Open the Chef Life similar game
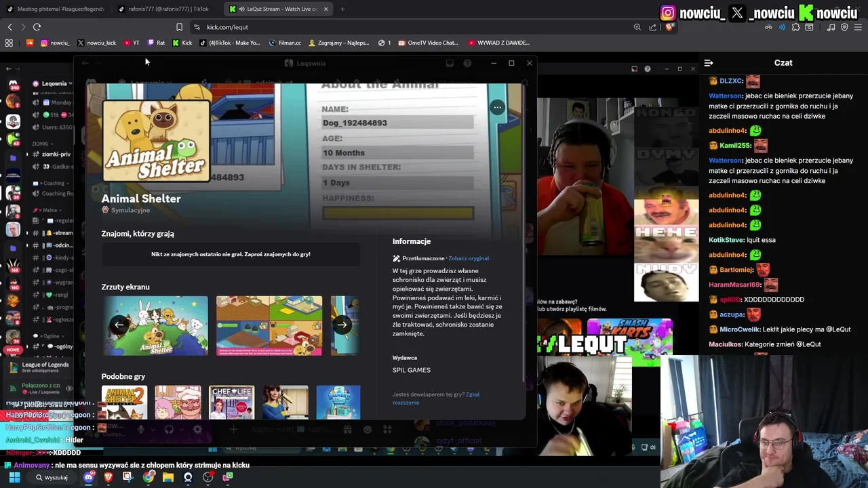This screenshot has width=868, height=488. 231,403
